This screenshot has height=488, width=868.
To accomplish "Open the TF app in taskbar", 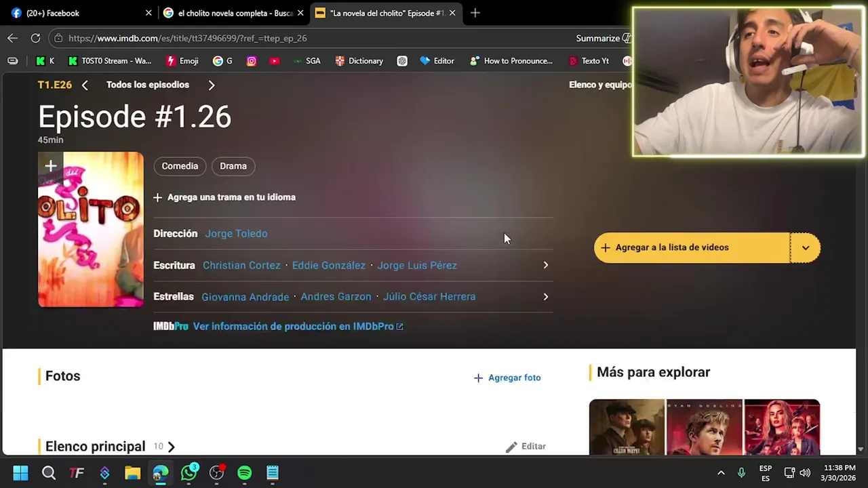I will click(x=77, y=472).
